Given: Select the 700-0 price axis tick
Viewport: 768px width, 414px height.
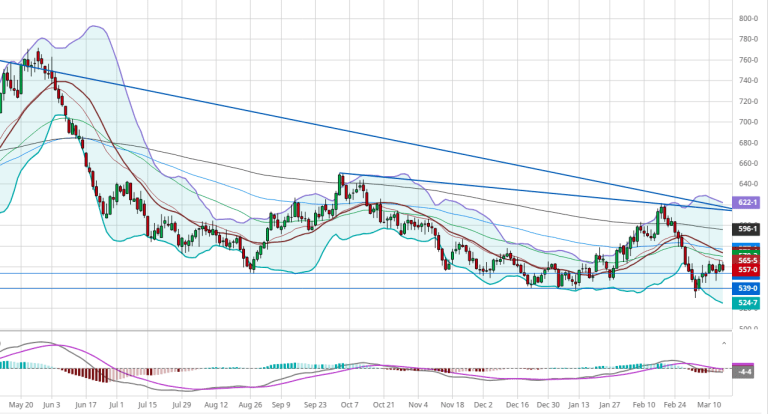Looking at the screenshot, I should pos(747,122).
